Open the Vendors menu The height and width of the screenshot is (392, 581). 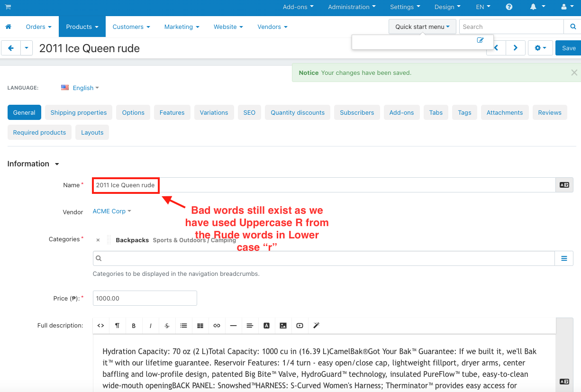(x=272, y=27)
